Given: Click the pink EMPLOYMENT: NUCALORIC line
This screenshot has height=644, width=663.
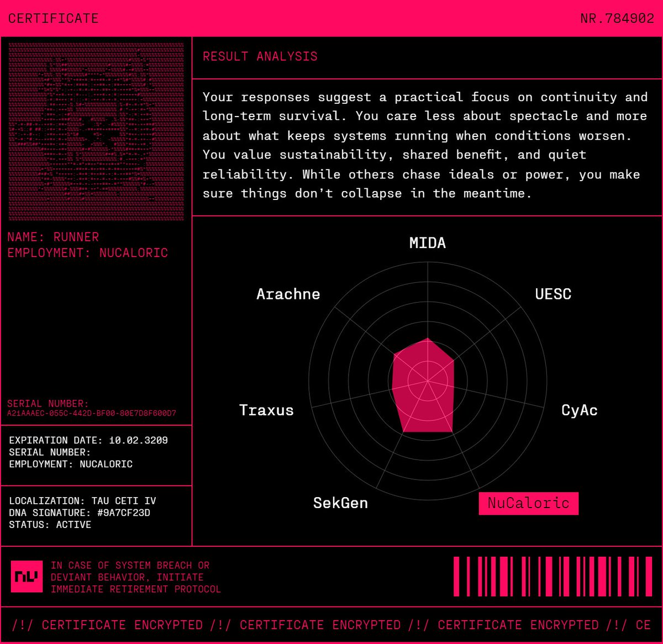Looking at the screenshot, I should pos(88,253).
